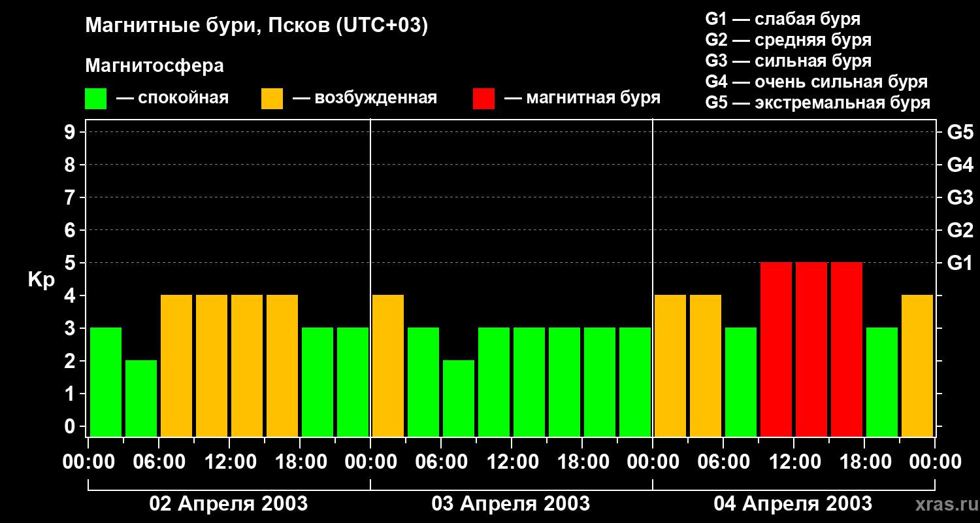Click the 0 value on the Kp axis
Screen dimensions: 980x523
pos(71,426)
